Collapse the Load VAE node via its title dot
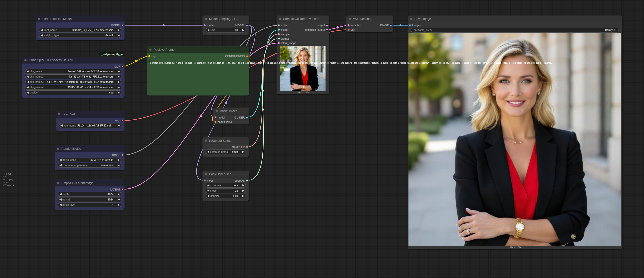The height and width of the screenshot is (278, 644). coord(59,114)
